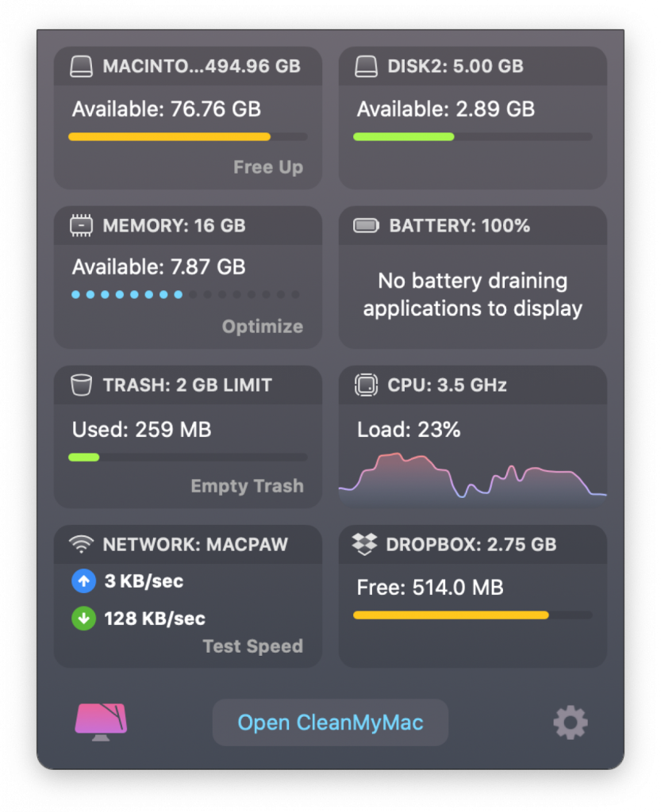661x812 pixels.
Task: Click the Dropbox free space bar
Action: tap(472, 615)
